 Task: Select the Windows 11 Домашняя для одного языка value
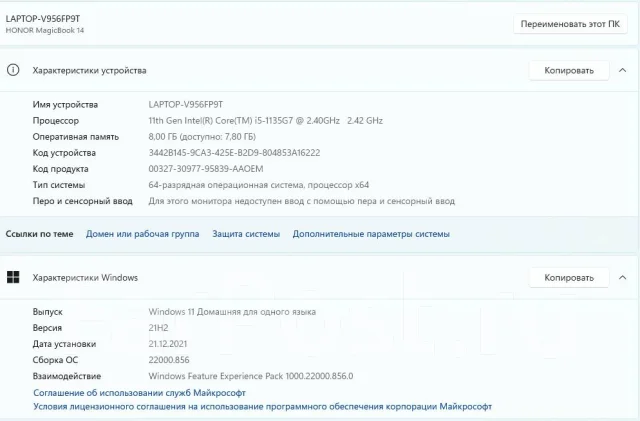[x=232, y=312]
